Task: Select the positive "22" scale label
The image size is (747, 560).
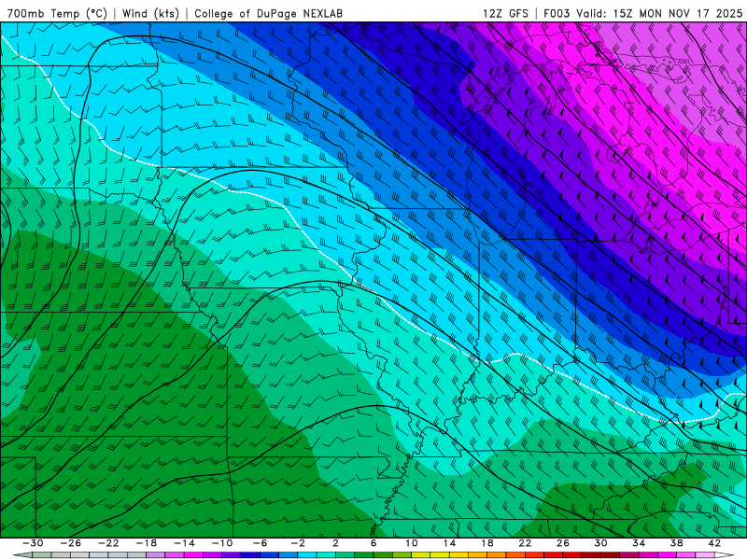Action: [525, 543]
